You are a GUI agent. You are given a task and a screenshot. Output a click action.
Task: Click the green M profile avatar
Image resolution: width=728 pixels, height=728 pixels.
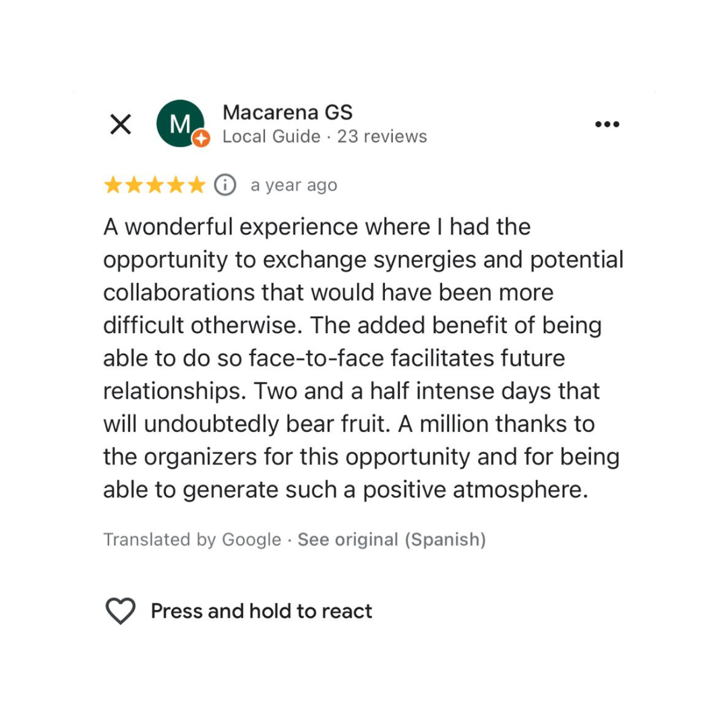(179, 123)
